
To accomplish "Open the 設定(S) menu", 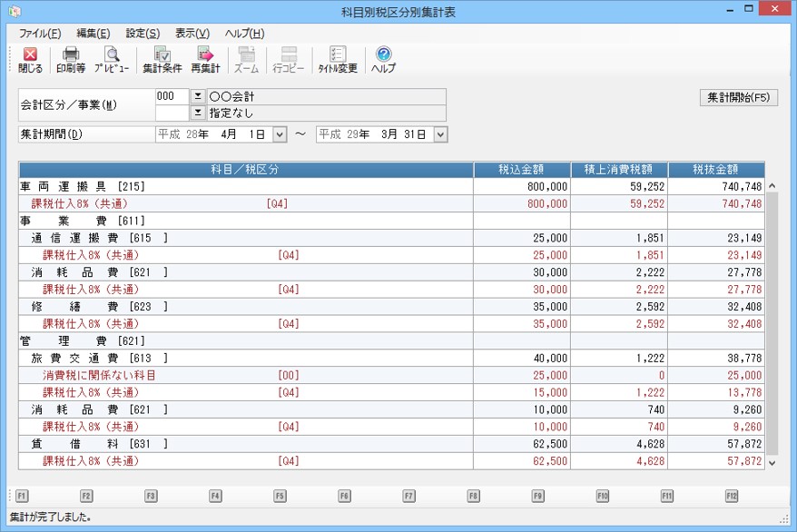I will point(143,34).
